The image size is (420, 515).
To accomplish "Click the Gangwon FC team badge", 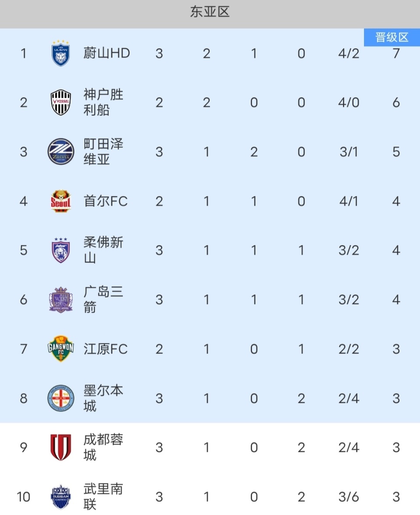I will [x=60, y=349].
